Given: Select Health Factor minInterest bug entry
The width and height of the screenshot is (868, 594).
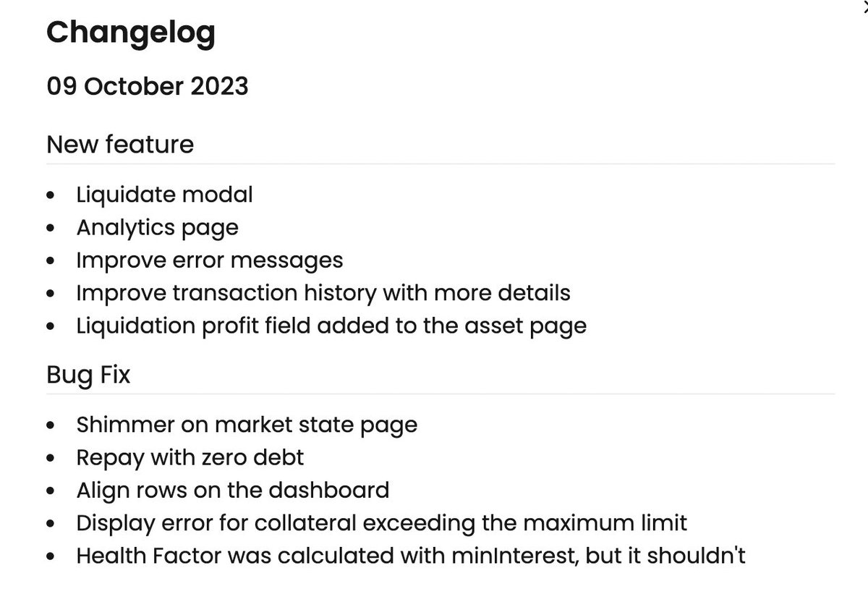Looking at the screenshot, I should click(411, 556).
